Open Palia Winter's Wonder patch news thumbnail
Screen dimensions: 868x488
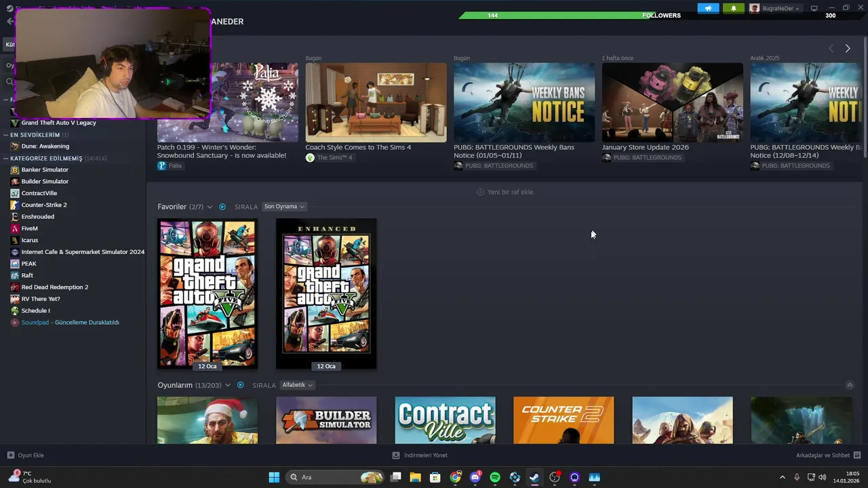click(227, 102)
